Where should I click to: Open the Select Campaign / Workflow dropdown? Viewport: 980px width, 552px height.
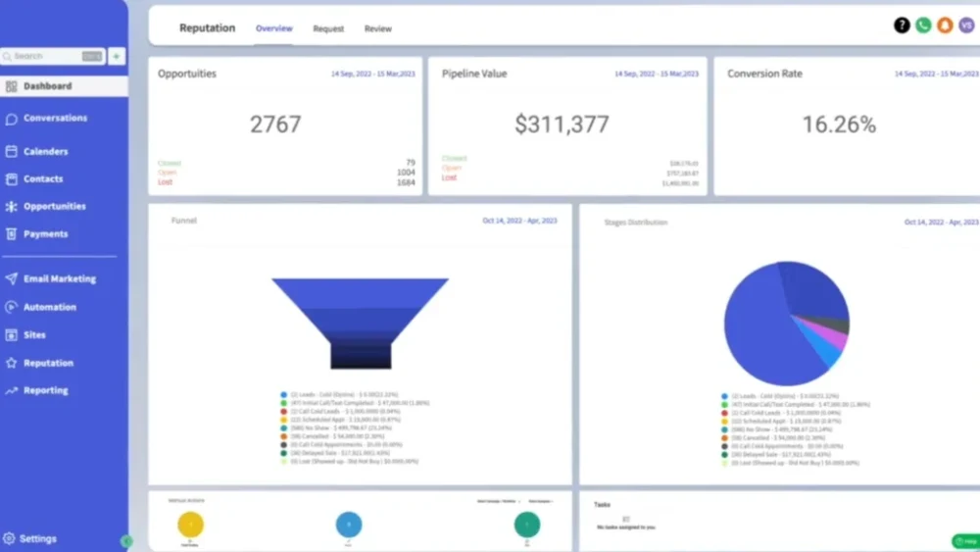point(498,501)
